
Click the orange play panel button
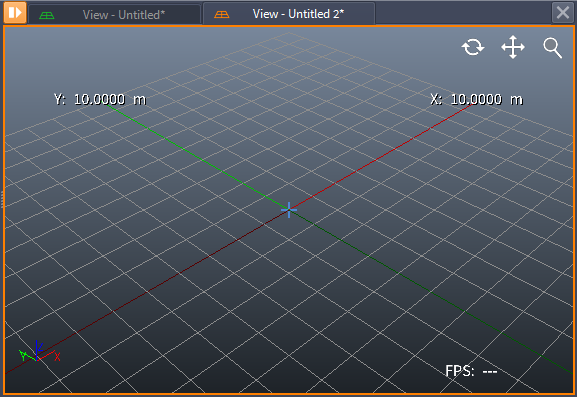coord(15,13)
